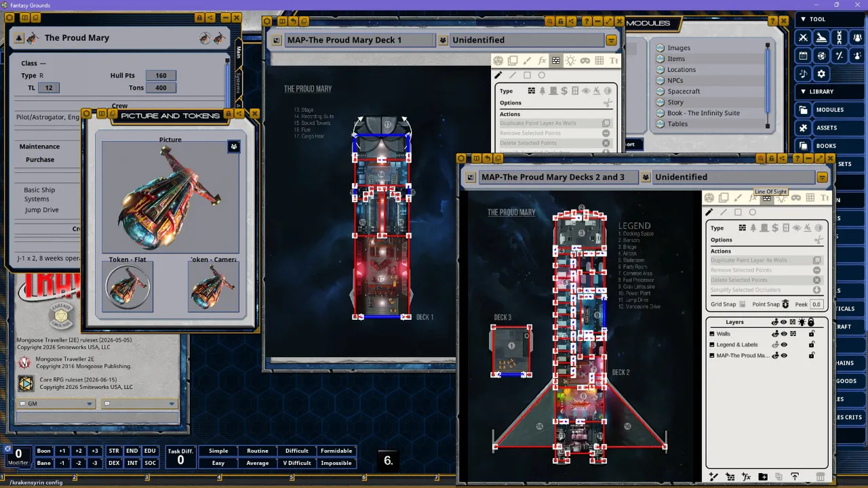Click the Walls layer name in Layers panel

click(724, 333)
